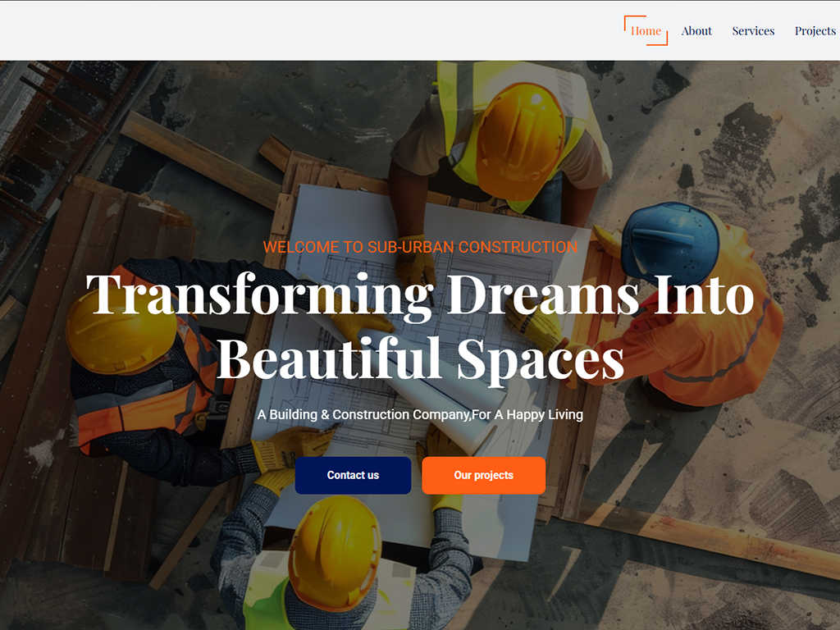This screenshot has height=630, width=840.
Task: Select the 'WELCOME TO SUB-URBAN CONSTRUCTION' text
Action: coord(421,247)
